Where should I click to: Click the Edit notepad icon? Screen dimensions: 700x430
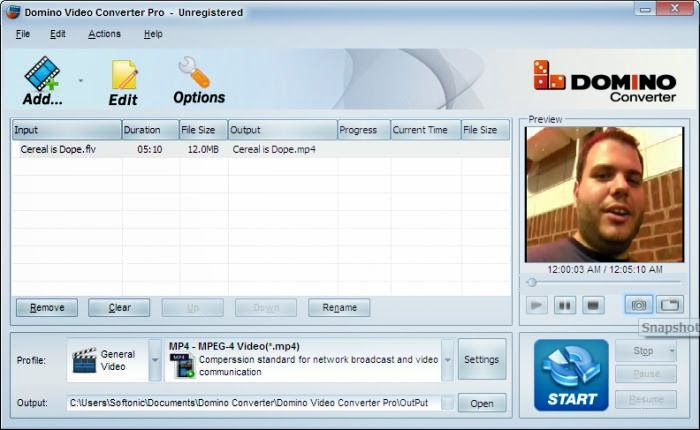tap(125, 75)
